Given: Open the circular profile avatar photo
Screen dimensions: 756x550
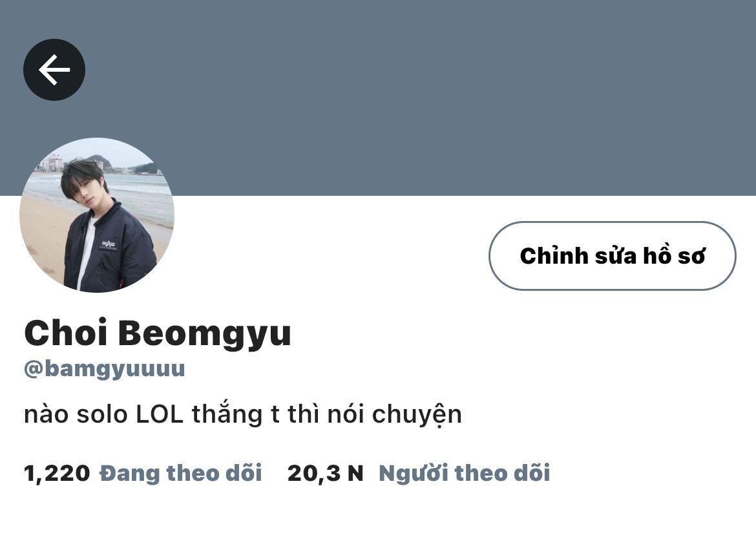Looking at the screenshot, I should [x=97, y=215].
